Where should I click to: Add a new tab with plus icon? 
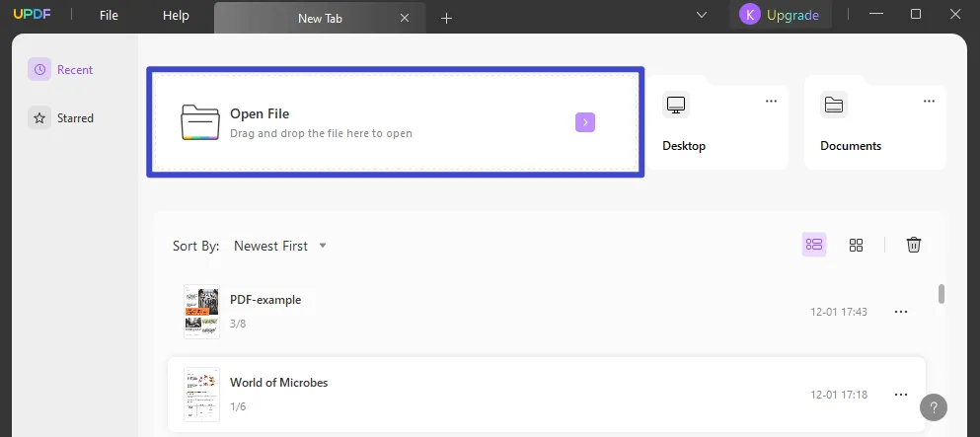click(x=446, y=18)
